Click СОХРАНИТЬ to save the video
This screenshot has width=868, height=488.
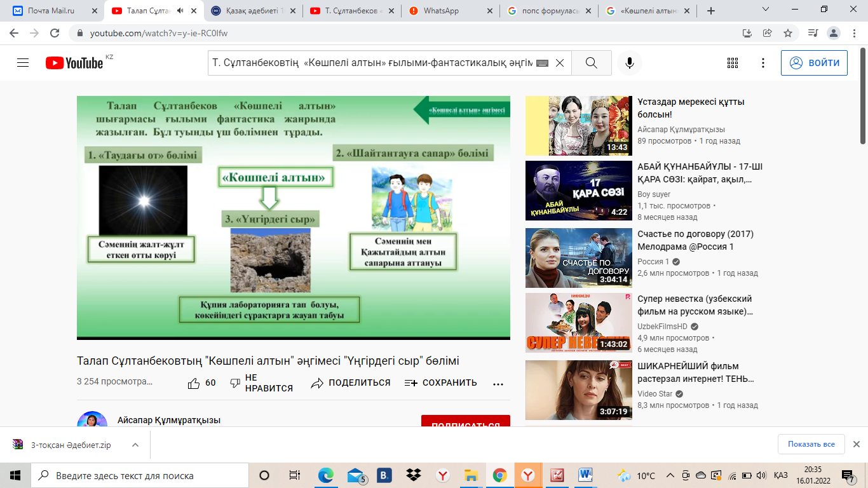click(x=441, y=383)
